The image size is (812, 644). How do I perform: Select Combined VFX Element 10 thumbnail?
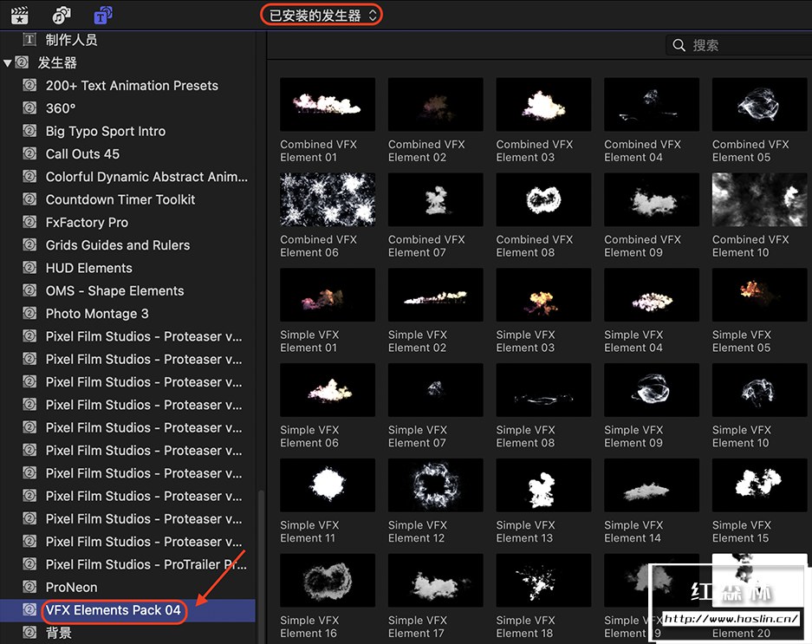(x=759, y=199)
